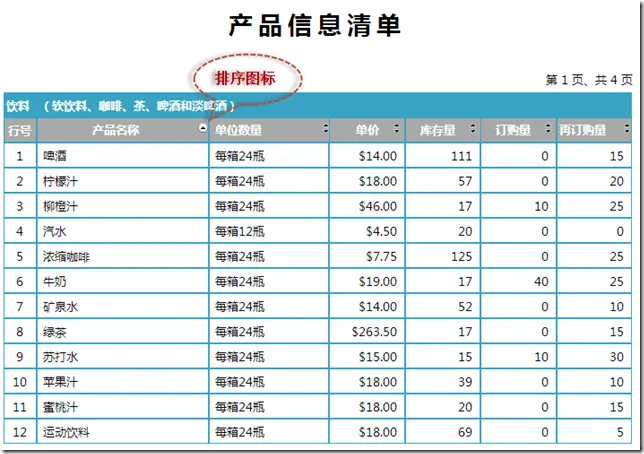644x454 pixels.
Task: Click the 产品名称 header label
Action: pos(115,130)
